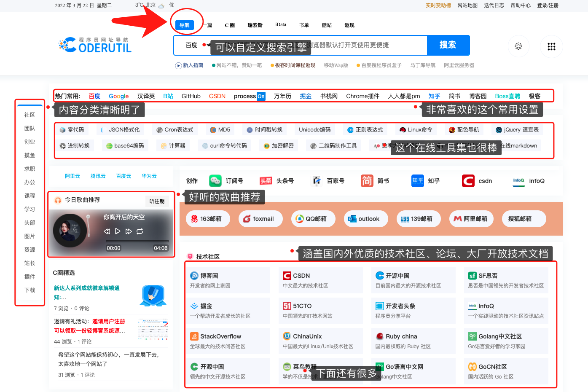Open the 正则表达式 tool
This screenshot has height=392, width=588.
(x=365, y=130)
